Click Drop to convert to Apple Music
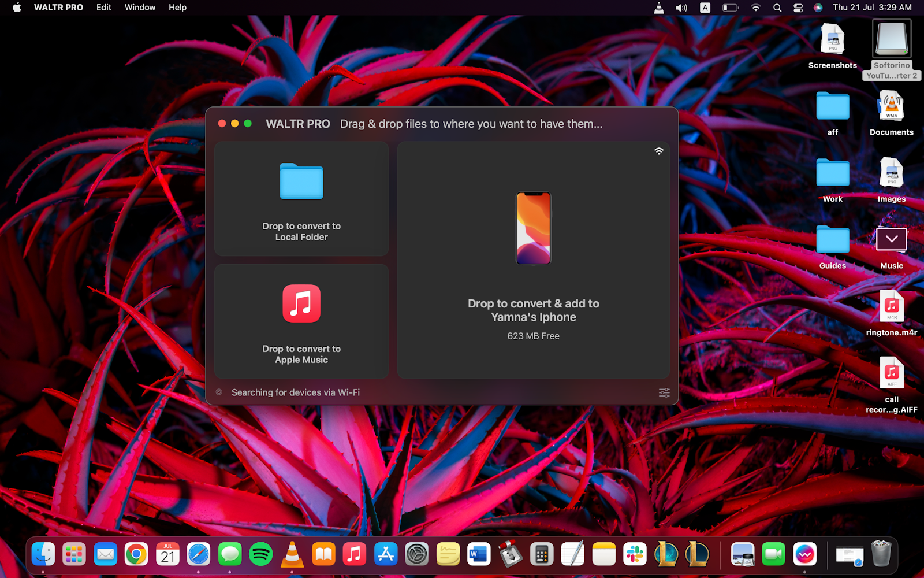This screenshot has height=578, width=924. pos(301,354)
